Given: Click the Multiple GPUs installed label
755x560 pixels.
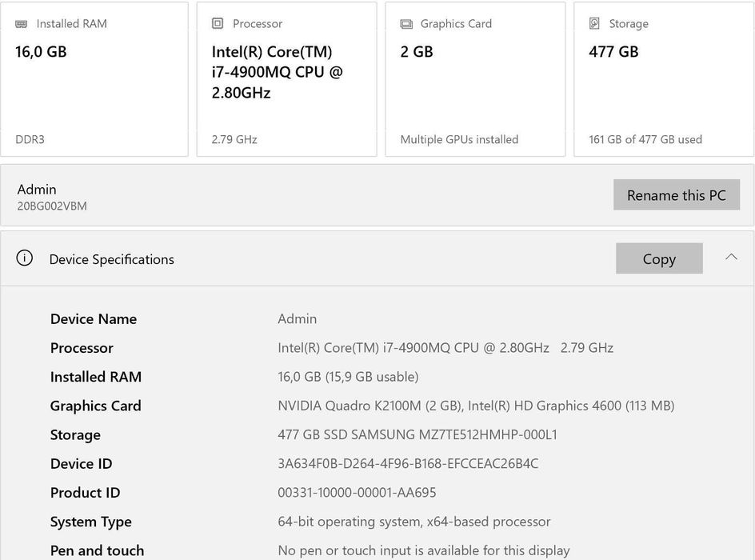Looking at the screenshot, I should coord(459,139).
